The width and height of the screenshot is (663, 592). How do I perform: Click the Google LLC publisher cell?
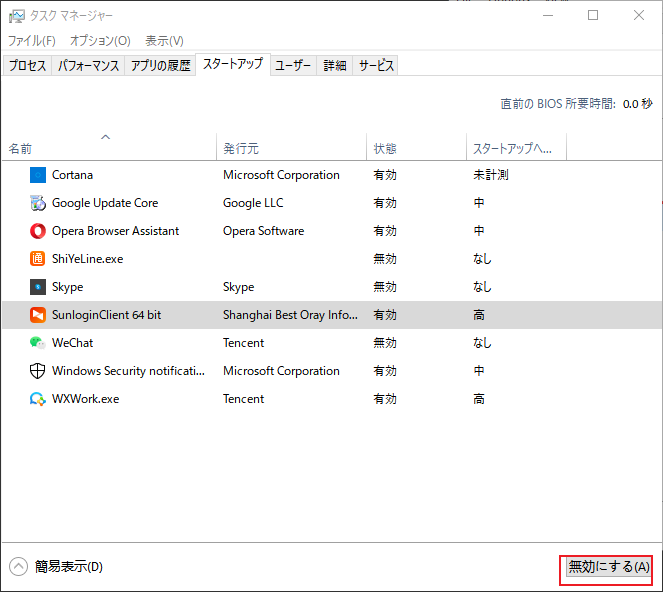tap(253, 203)
